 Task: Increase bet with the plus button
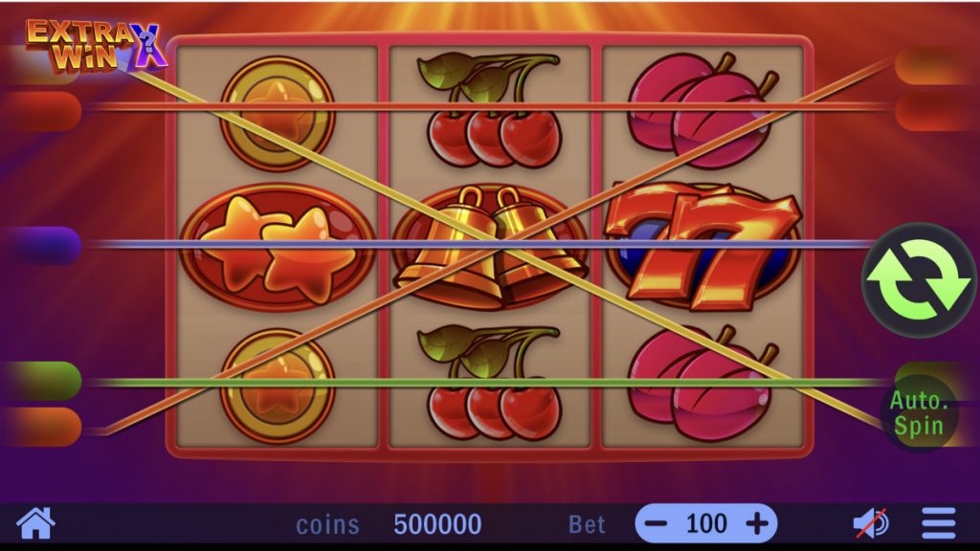click(x=758, y=523)
